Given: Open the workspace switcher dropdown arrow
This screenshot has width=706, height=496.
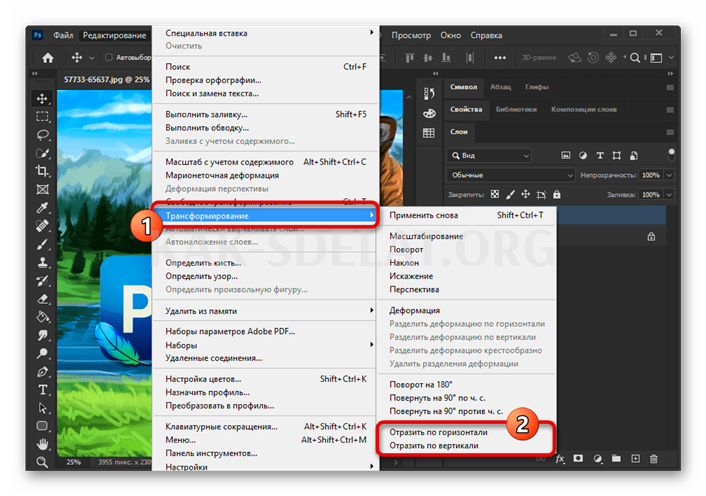Looking at the screenshot, I should [x=671, y=58].
